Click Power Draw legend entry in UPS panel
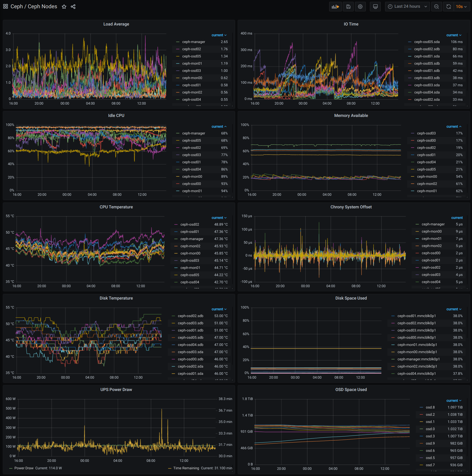Screen dimensions: 472x476 [x=24, y=468]
